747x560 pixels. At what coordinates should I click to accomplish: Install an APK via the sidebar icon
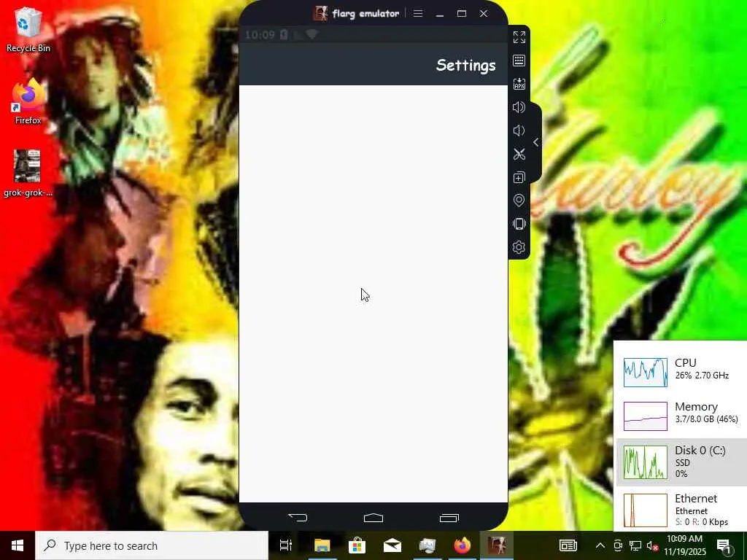(x=519, y=84)
